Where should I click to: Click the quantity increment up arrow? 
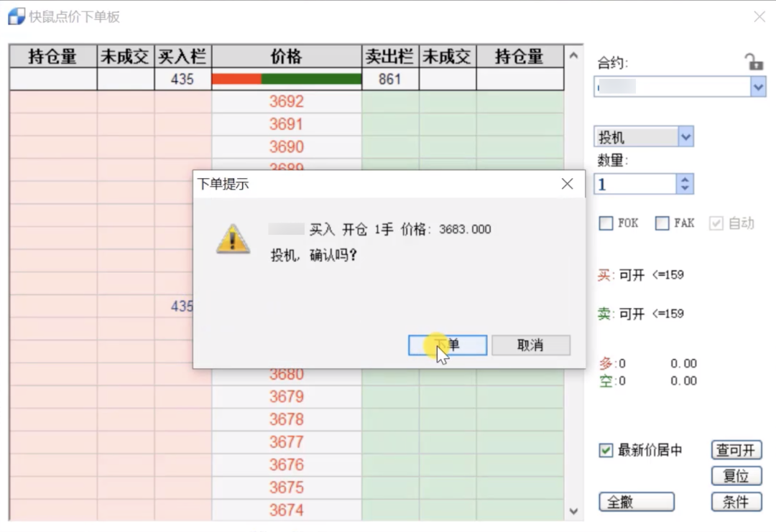(683, 179)
